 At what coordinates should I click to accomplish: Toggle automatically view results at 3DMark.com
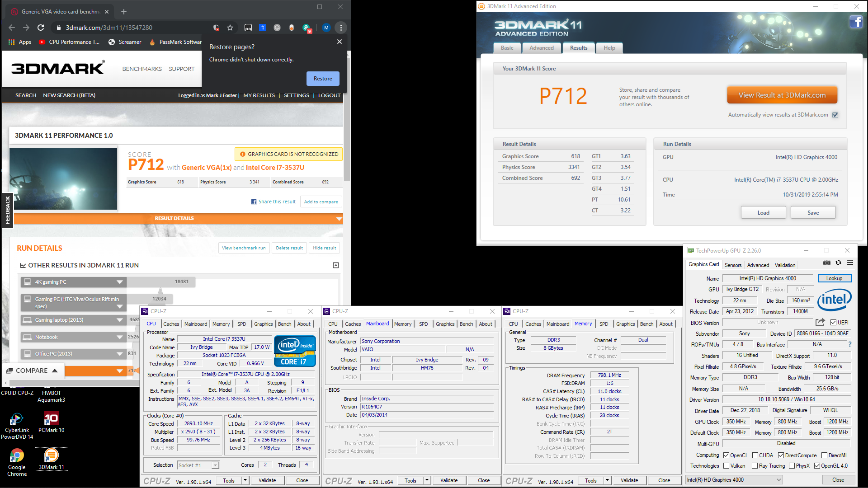click(x=835, y=115)
